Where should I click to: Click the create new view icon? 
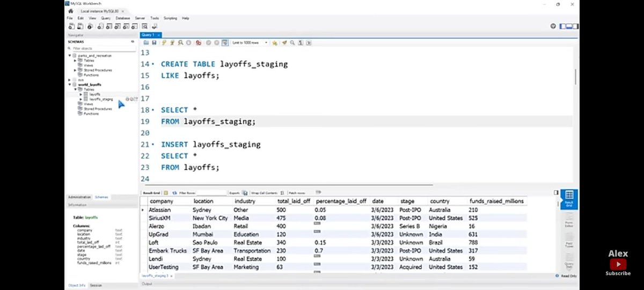pos(118,26)
